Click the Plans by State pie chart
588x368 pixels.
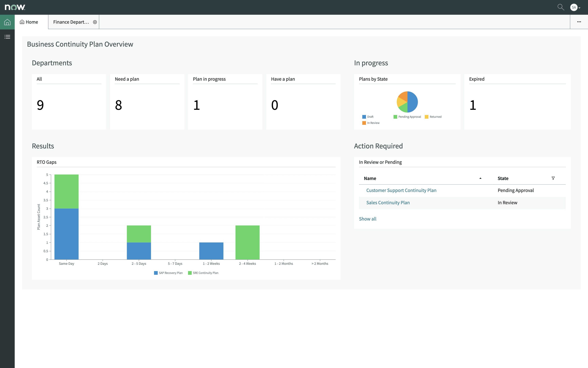click(407, 102)
